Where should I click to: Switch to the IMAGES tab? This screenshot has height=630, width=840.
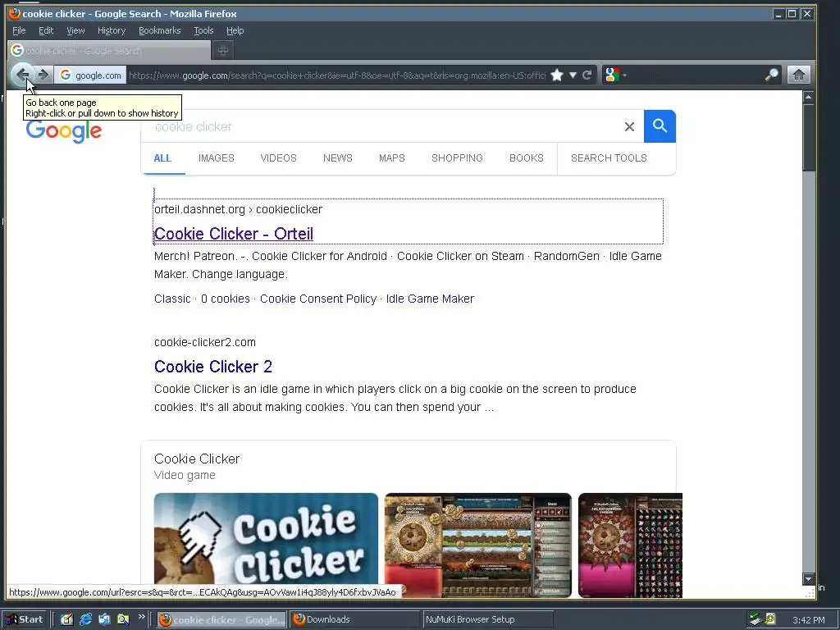pyautogui.click(x=217, y=158)
